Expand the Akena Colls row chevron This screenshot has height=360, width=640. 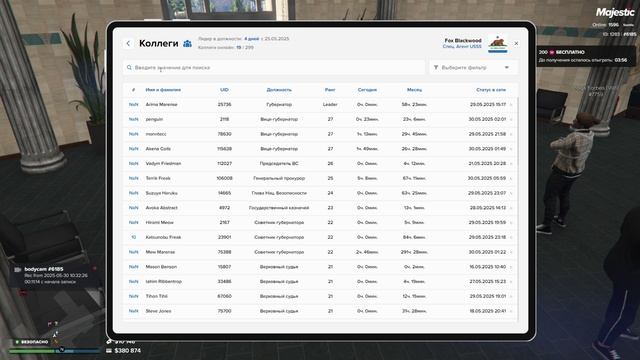point(511,149)
